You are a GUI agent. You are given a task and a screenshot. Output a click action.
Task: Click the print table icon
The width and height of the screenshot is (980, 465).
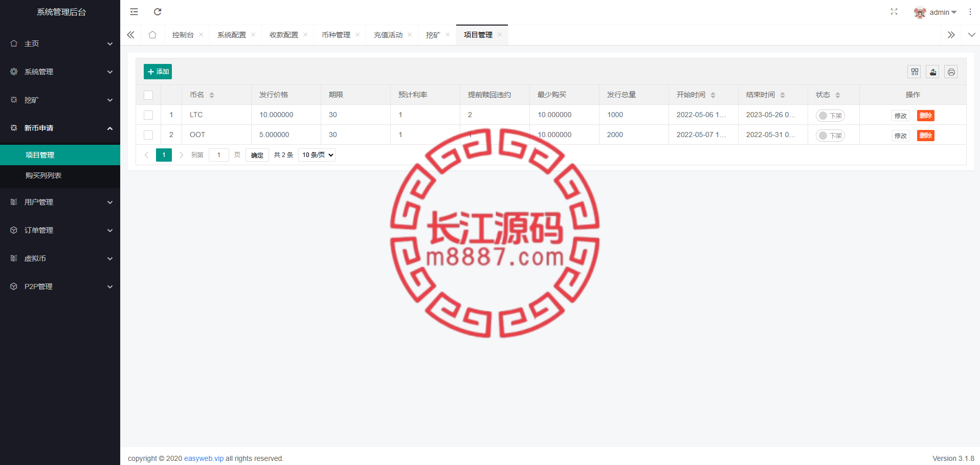point(951,72)
